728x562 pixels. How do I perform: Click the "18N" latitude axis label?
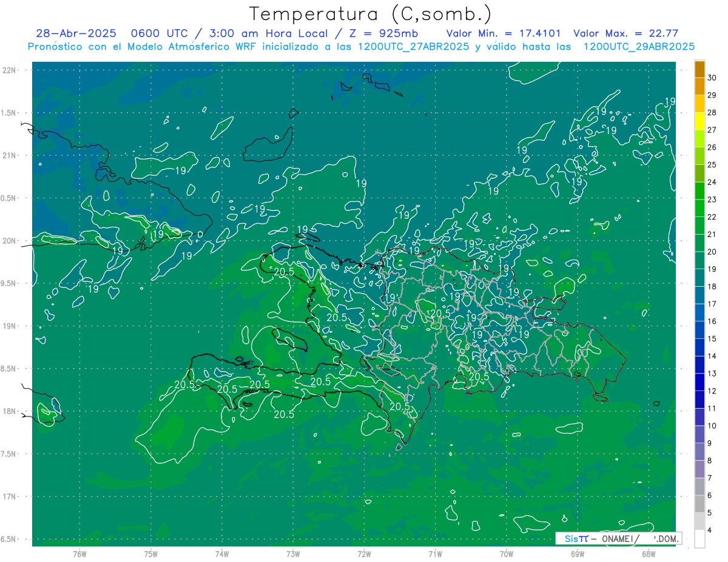tap(10, 411)
